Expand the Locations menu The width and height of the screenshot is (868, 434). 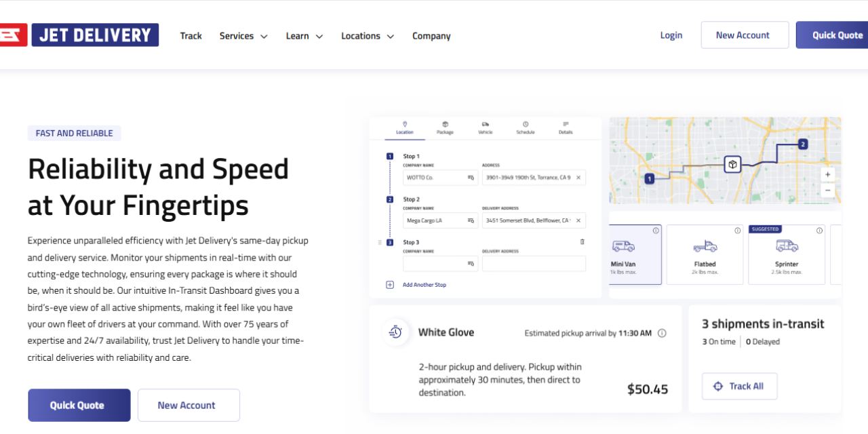[x=362, y=35]
